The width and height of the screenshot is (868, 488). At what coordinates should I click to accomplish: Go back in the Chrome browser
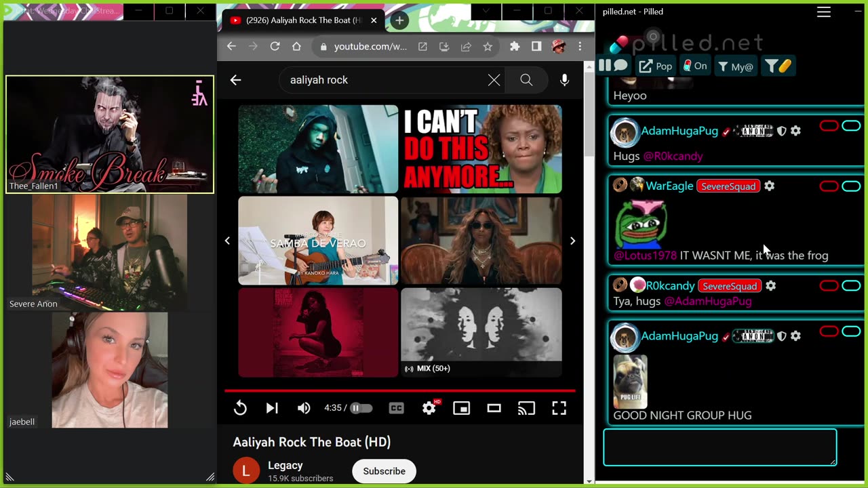[x=231, y=46]
